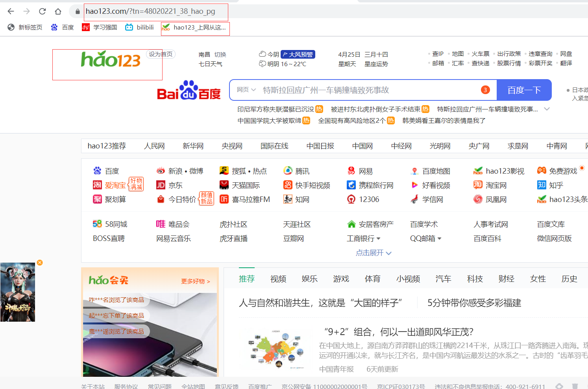Open 虎牙直播 link
Screen dimensions: 588x389
(234, 238)
